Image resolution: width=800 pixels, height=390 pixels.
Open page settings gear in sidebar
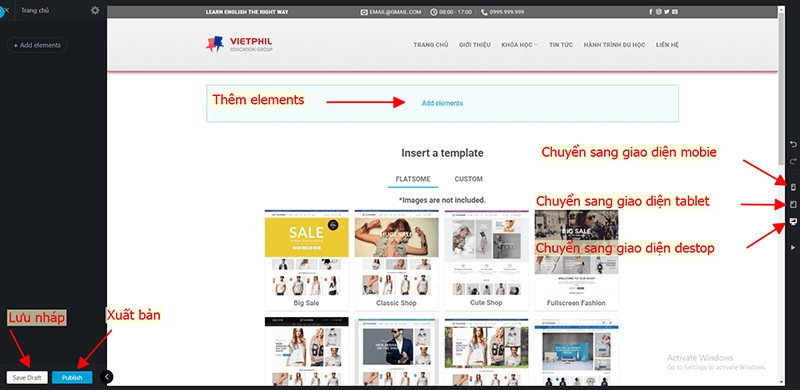[x=95, y=10]
